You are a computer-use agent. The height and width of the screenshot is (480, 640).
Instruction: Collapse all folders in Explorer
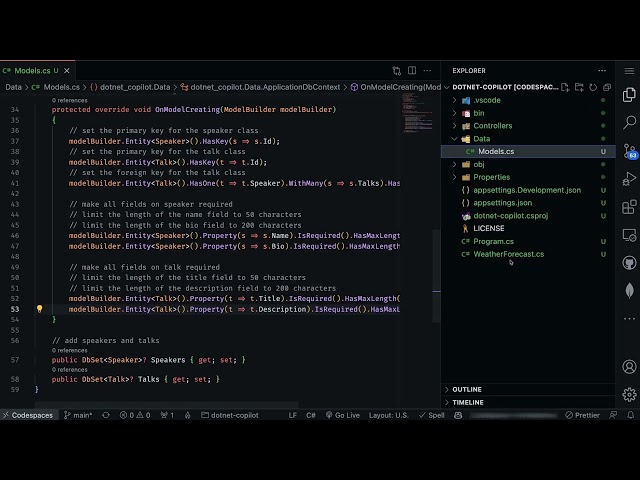[607, 87]
